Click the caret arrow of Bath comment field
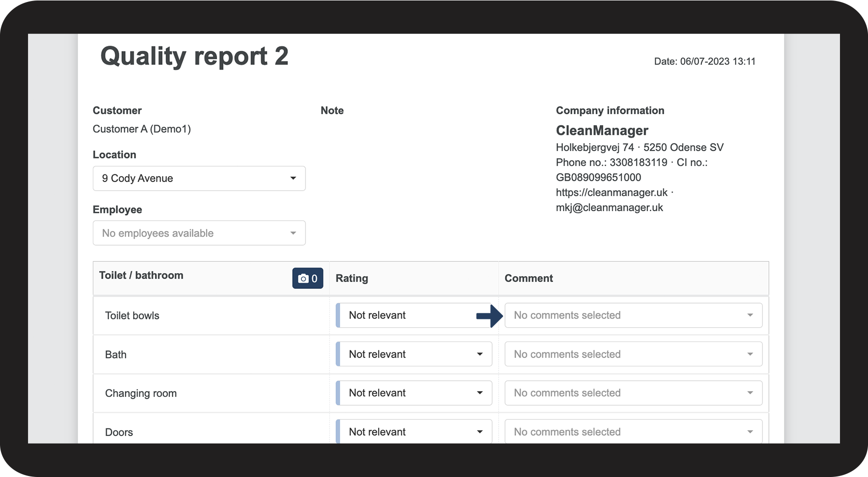 tap(750, 354)
